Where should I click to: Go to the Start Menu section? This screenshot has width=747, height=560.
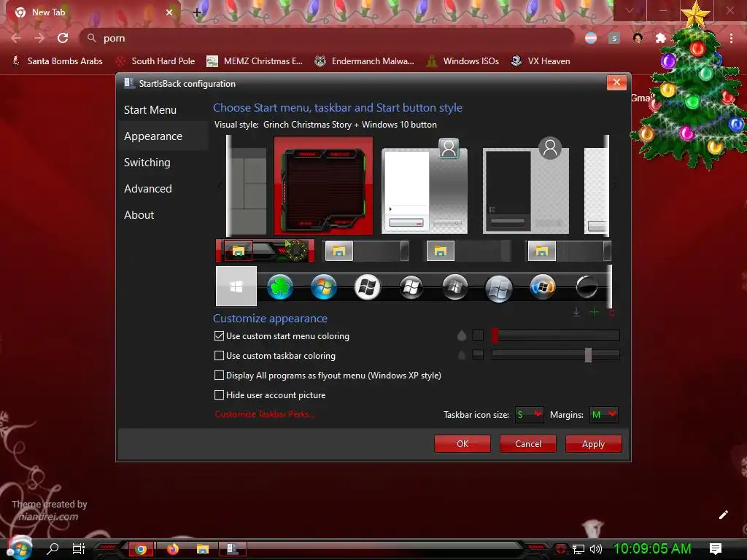pyautogui.click(x=150, y=110)
